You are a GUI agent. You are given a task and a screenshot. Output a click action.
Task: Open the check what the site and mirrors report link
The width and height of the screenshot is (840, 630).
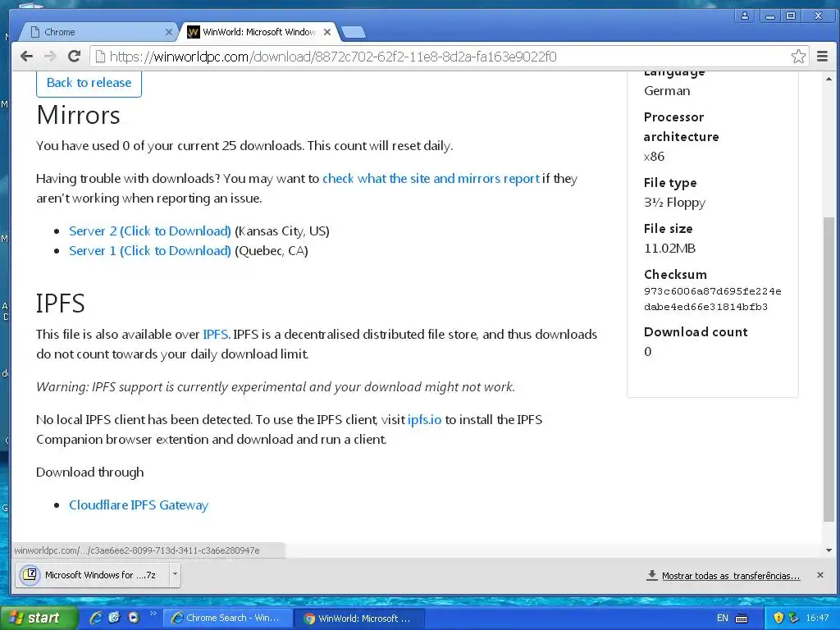431,178
